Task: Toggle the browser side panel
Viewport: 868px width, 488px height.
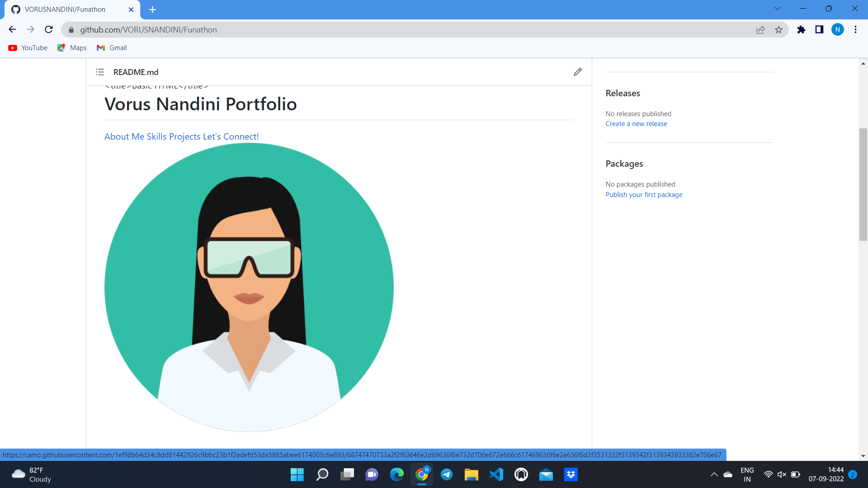Action: 819,30
